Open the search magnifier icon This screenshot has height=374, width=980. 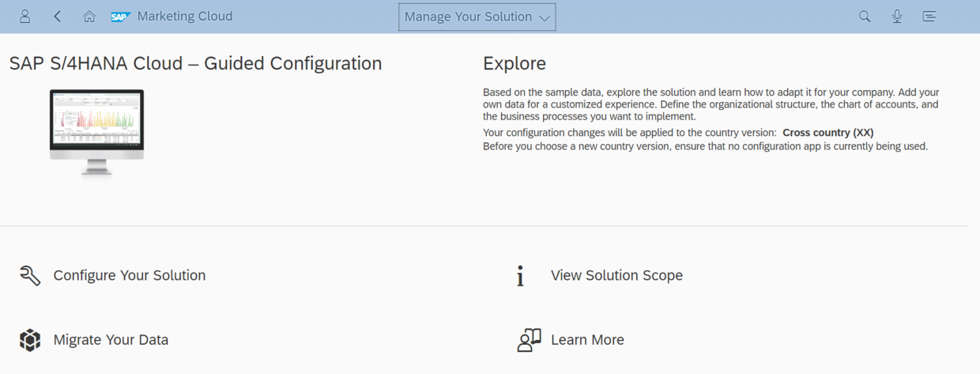[x=865, y=16]
